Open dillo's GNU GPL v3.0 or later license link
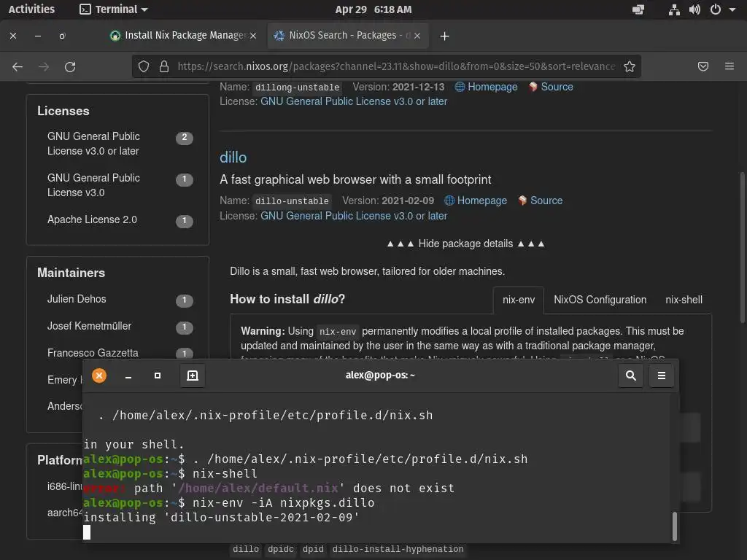This screenshot has width=747, height=560. [x=354, y=216]
